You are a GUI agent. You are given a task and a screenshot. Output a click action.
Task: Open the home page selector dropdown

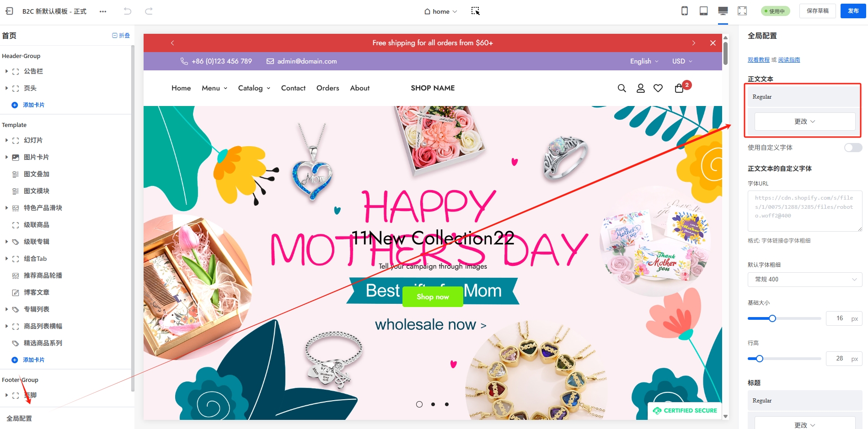point(440,11)
